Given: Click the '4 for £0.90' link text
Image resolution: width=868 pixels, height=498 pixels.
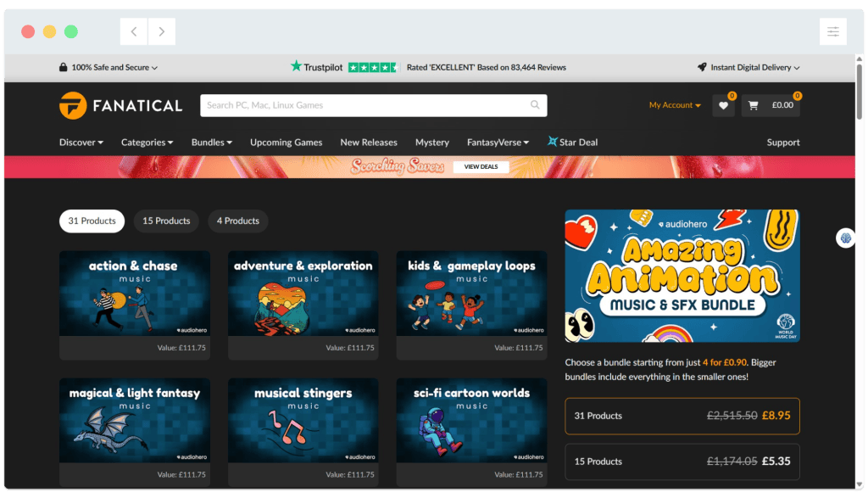Looking at the screenshot, I should tap(724, 362).
